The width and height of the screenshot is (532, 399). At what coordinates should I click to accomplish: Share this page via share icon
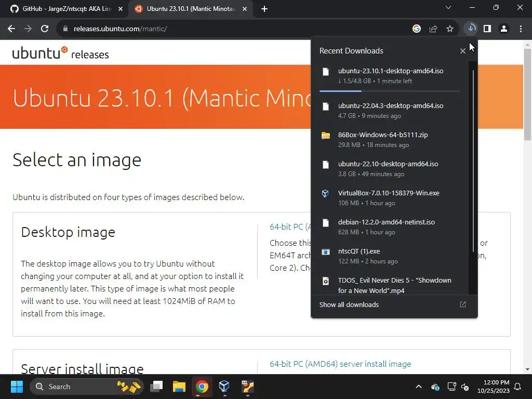pyautogui.click(x=433, y=29)
